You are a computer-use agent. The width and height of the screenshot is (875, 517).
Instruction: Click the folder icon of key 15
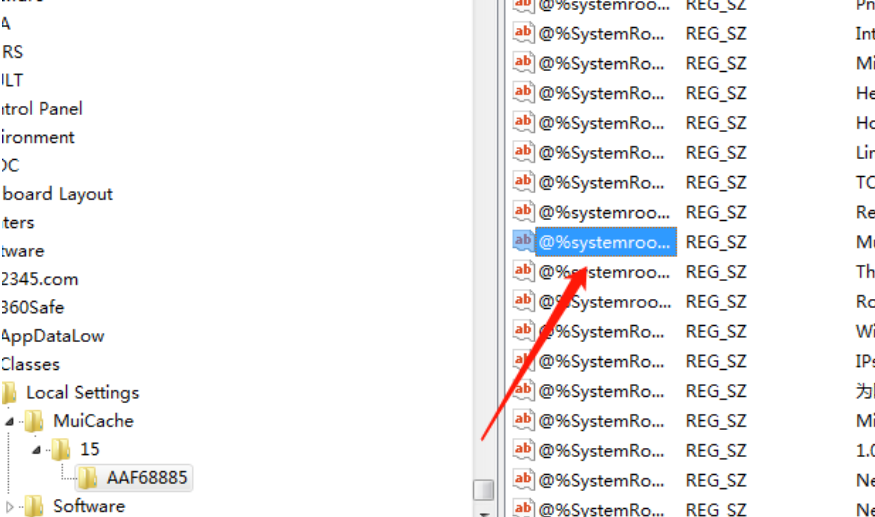(x=61, y=449)
